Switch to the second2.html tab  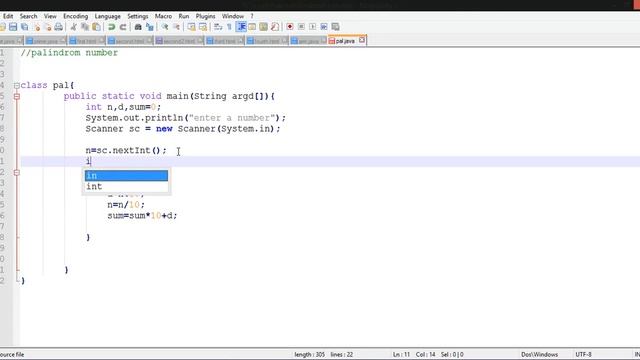tap(179, 41)
